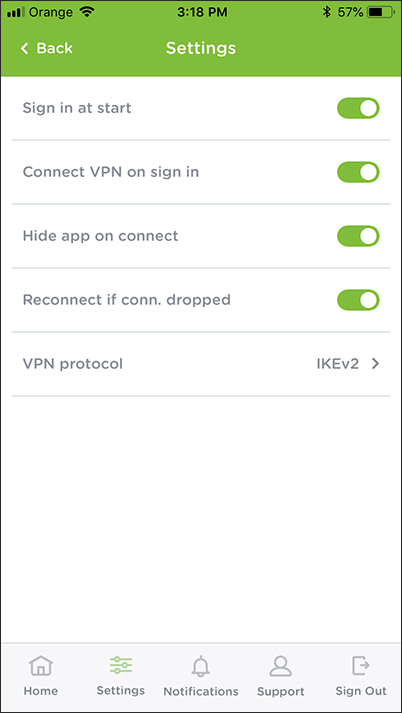Expand VPN protocol chevron arrow
402x713 pixels.
click(x=375, y=364)
